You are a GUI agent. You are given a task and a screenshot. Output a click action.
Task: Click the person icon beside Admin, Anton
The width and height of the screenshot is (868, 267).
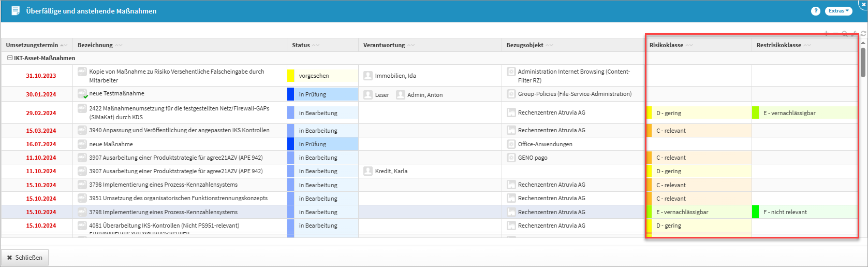[x=401, y=94]
